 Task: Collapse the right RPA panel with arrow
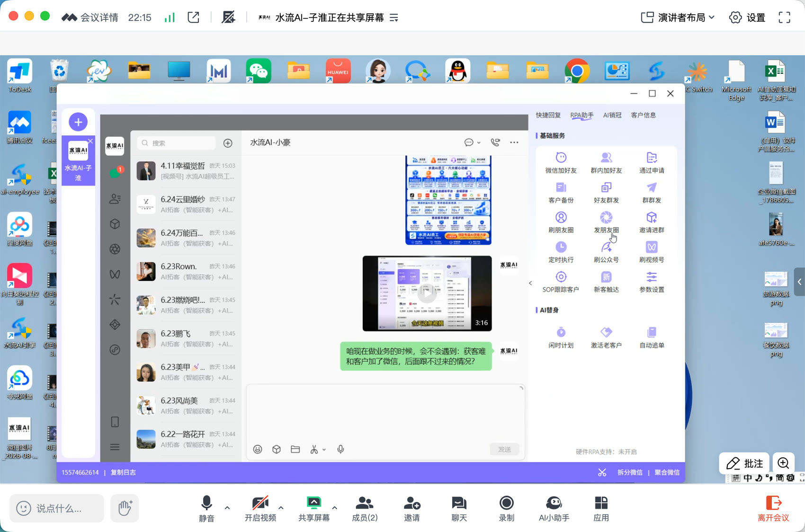(x=530, y=283)
